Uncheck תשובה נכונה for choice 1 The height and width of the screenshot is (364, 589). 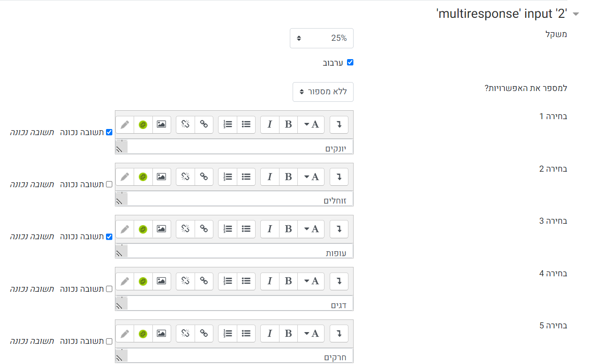(109, 132)
